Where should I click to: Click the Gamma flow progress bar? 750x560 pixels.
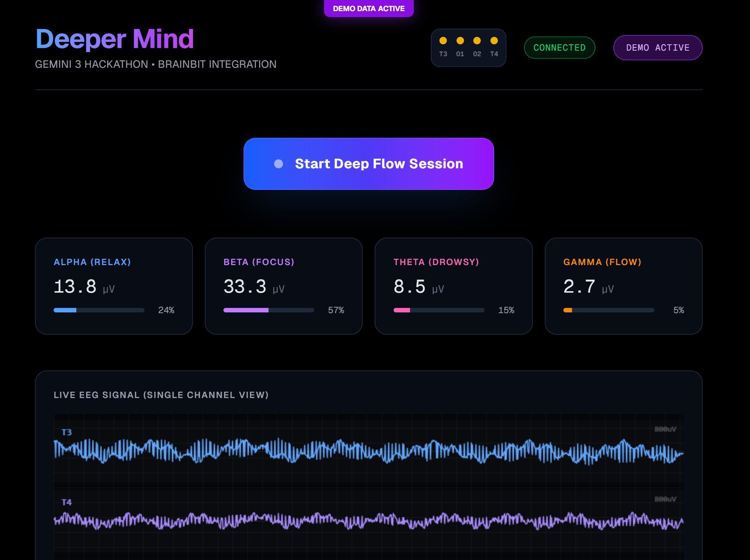(x=608, y=310)
